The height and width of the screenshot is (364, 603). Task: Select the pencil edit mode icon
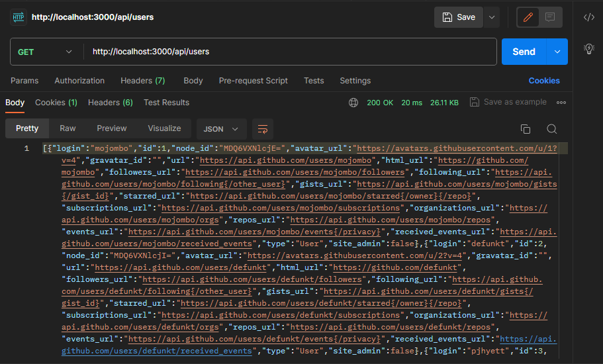pyautogui.click(x=528, y=17)
